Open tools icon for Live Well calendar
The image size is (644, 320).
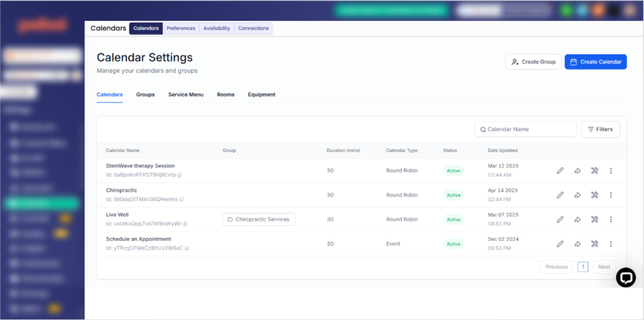point(594,220)
